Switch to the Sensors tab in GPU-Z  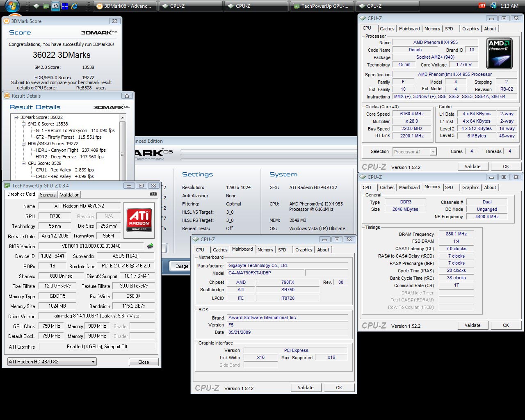coord(48,195)
